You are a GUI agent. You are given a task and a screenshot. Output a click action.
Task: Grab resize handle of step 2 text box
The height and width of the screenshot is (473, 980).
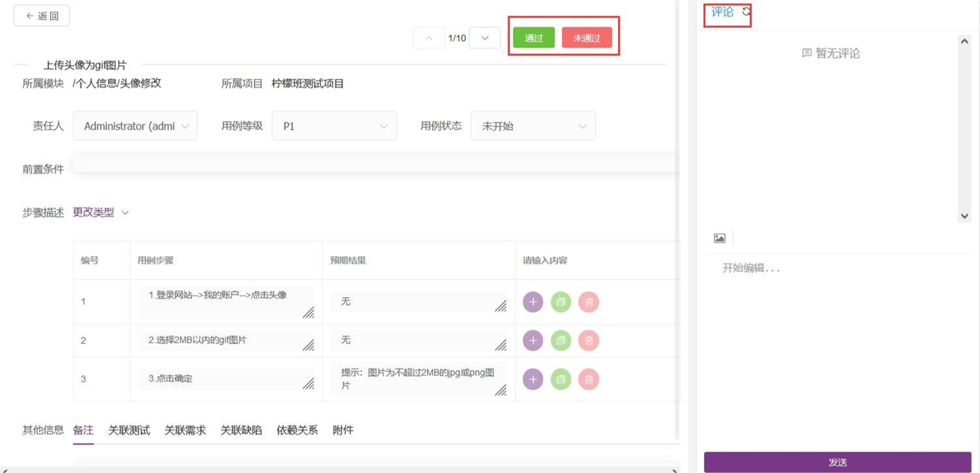tap(309, 345)
